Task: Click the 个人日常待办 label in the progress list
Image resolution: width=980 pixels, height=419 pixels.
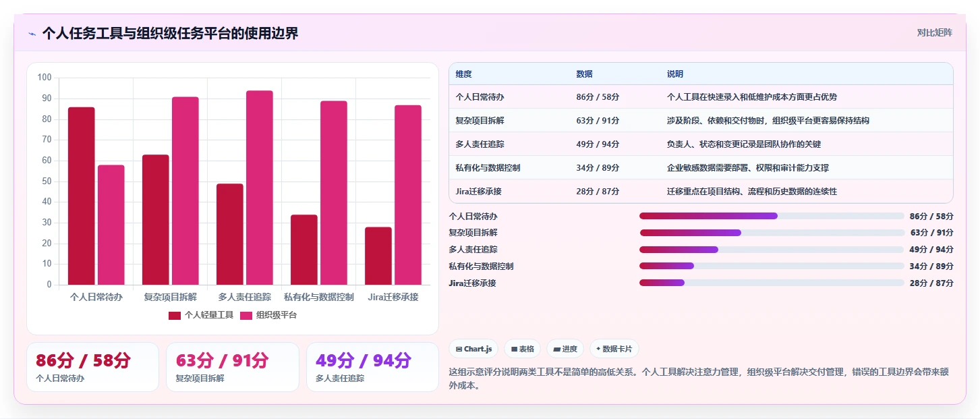Action: [x=473, y=216]
